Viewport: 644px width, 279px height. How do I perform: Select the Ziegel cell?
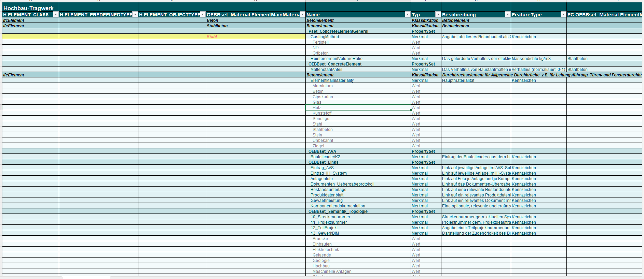[x=358, y=146]
